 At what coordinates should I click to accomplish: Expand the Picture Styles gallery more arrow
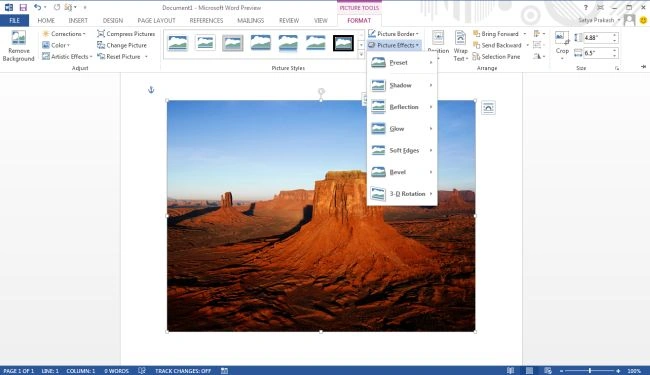pyautogui.click(x=361, y=54)
